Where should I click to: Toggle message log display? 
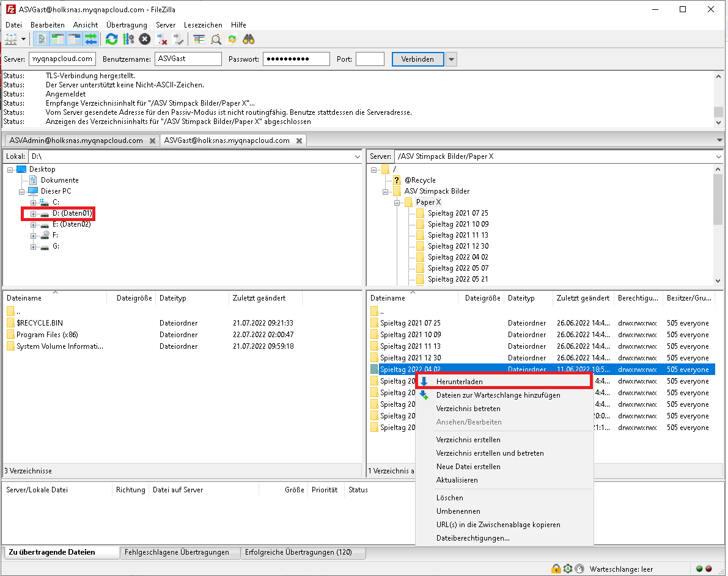click(x=42, y=40)
